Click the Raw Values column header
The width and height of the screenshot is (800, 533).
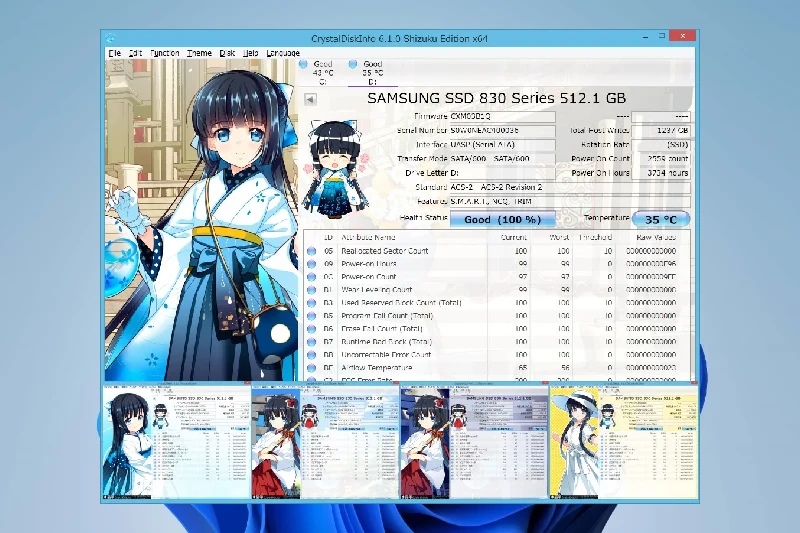[656, 237]
